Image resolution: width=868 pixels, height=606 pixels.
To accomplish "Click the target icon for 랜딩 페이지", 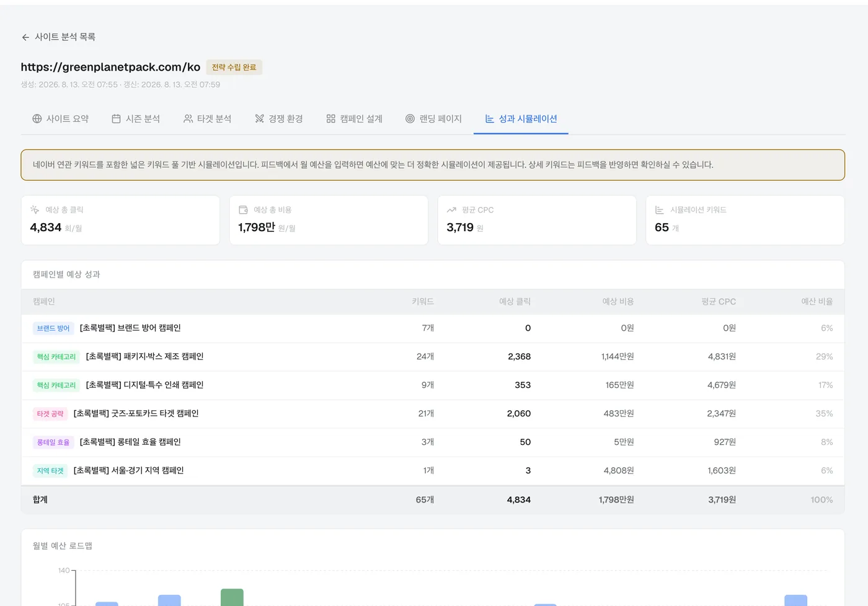I will pos(410,118).
